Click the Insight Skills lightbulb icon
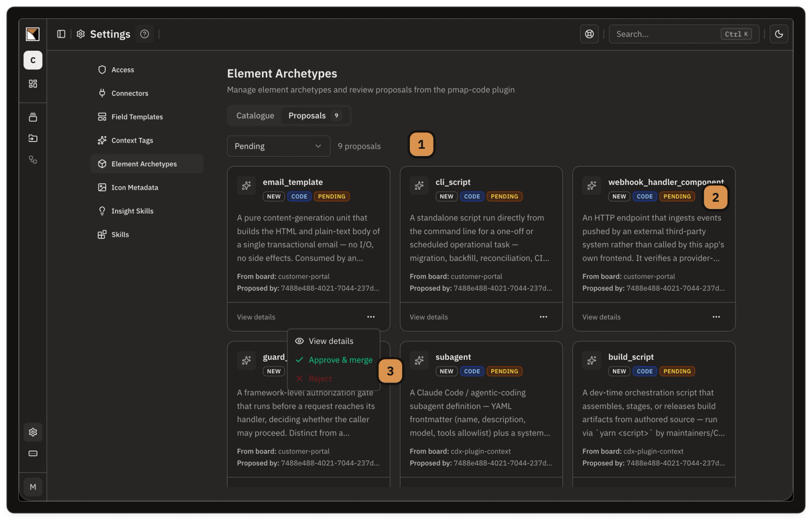Screen dimensions: 812x520 pos(102,211)
